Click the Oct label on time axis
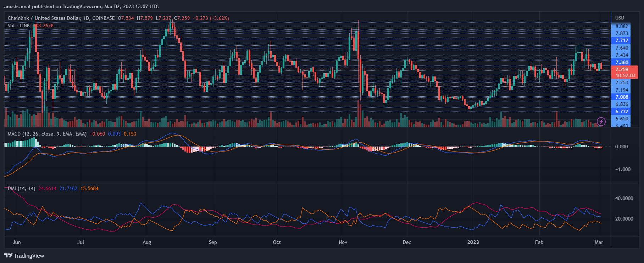 [x=277, y=242]
